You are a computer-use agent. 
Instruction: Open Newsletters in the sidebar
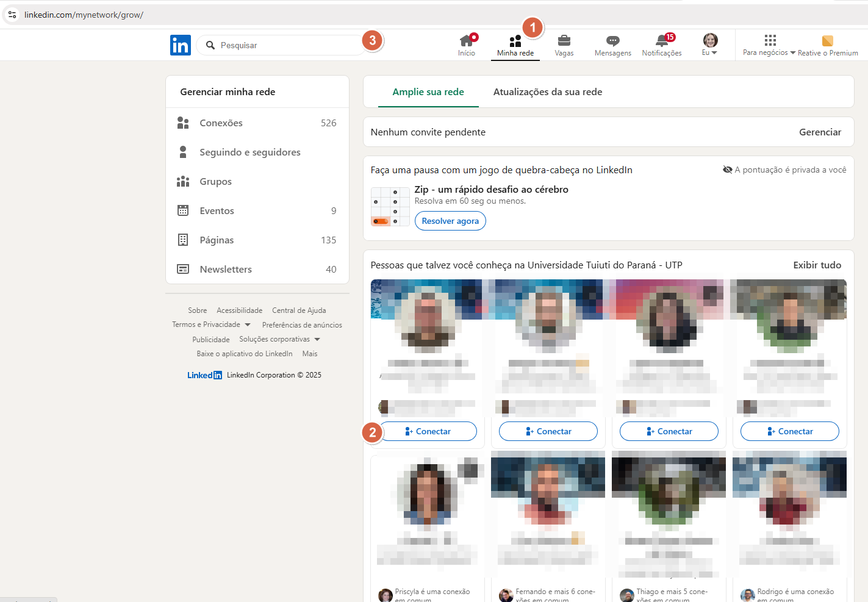[257, 270]
